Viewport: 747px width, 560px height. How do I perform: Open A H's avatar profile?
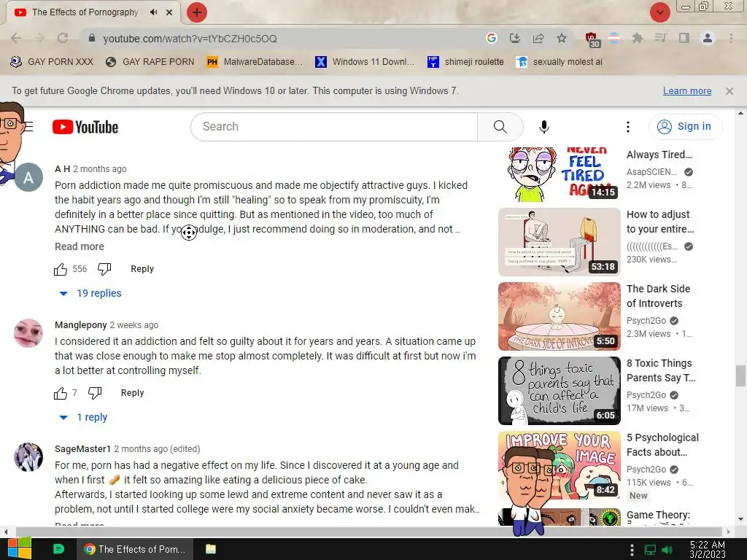[x=28, y=178]
